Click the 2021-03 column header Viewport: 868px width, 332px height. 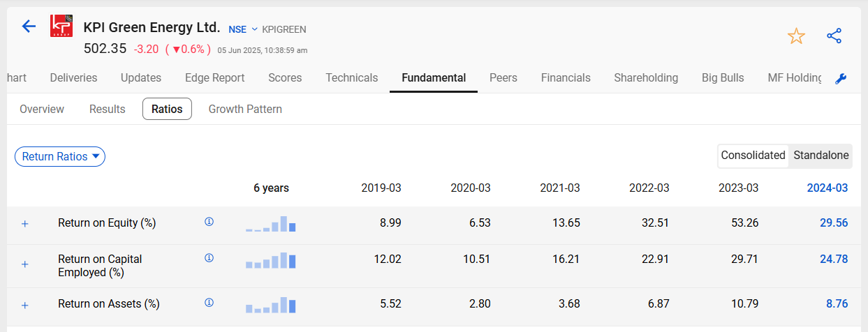pos(560,188)
